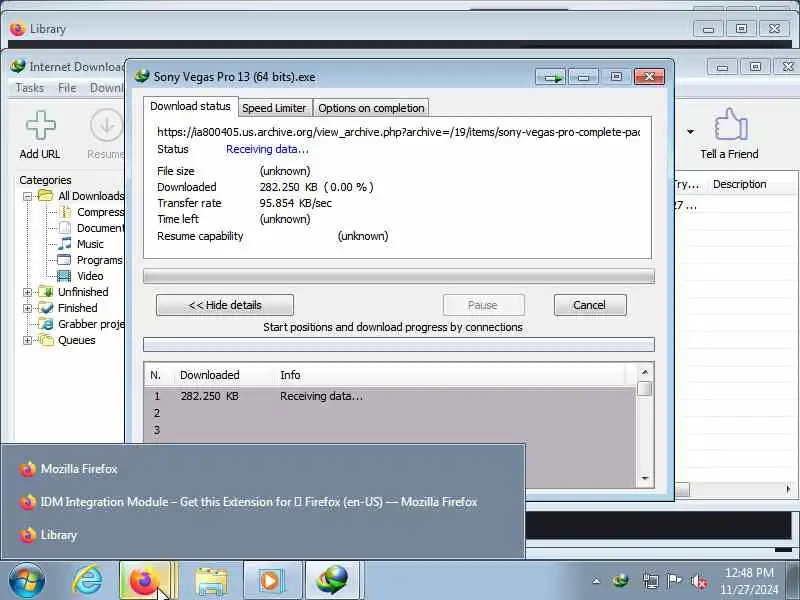Click the network tray icon

click(651, 581)
